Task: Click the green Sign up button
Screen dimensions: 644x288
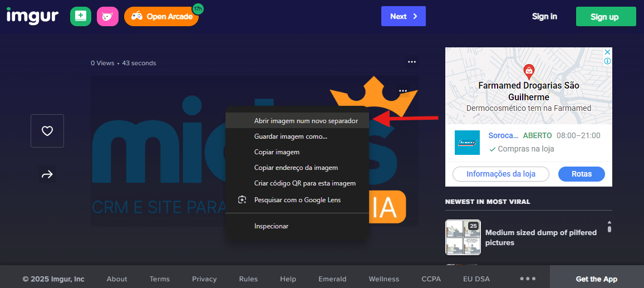Action: pos(606,17)
